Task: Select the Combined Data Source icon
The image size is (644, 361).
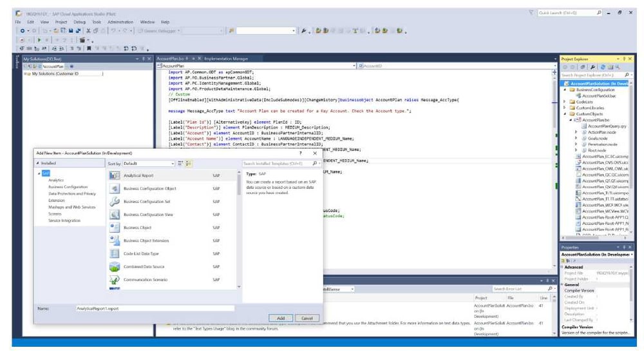Action: click(115, 266)
